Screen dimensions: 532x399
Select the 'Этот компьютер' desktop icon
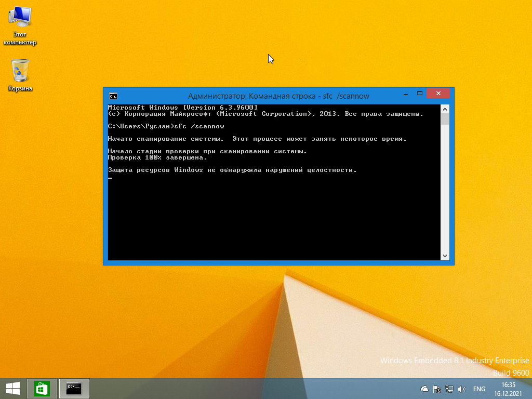click(20, 26)
